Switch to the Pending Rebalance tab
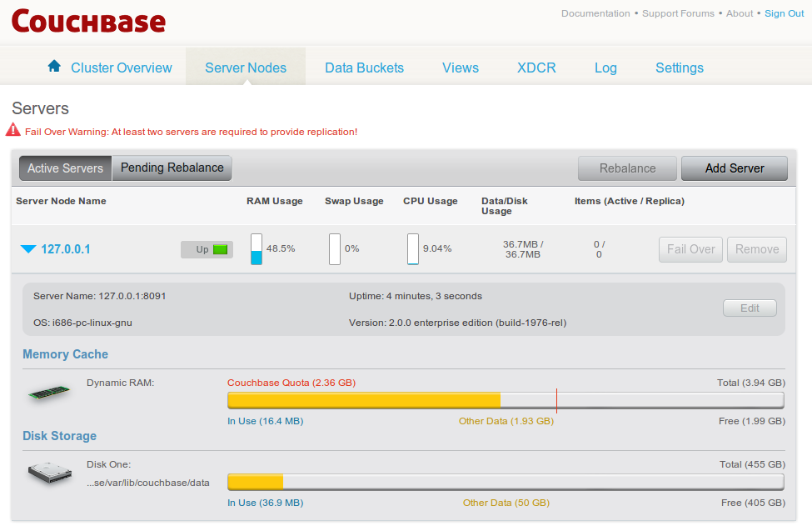Viewport: 812px width, 531px height. [172, 168]
